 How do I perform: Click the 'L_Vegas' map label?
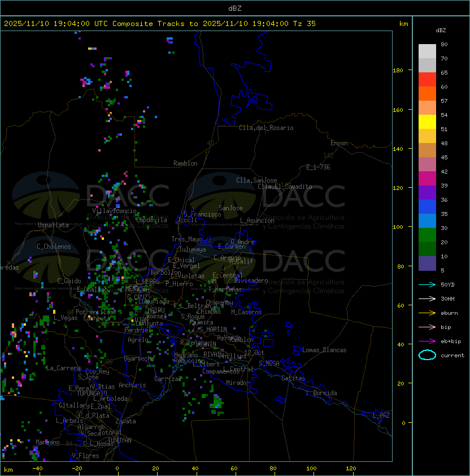tap(66, 318)
